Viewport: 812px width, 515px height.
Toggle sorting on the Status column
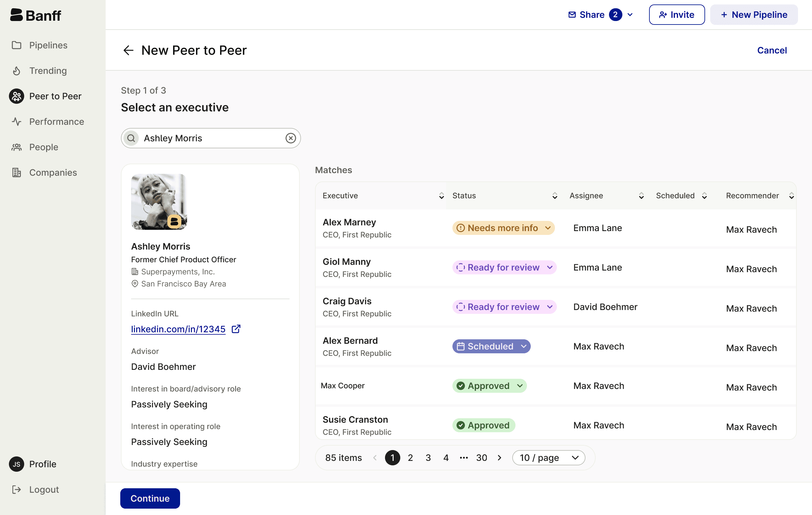point(554,196)
